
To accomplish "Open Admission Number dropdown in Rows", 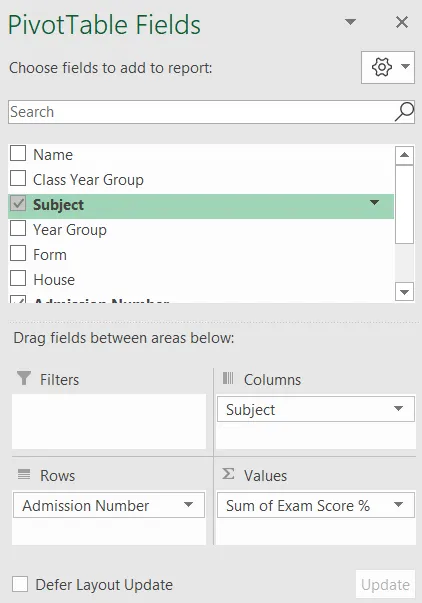I will 188,505.
